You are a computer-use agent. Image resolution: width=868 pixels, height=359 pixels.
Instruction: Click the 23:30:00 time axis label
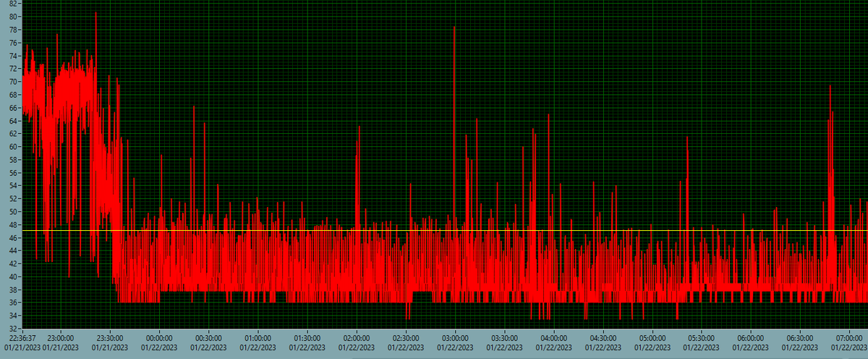click(109, 337)
